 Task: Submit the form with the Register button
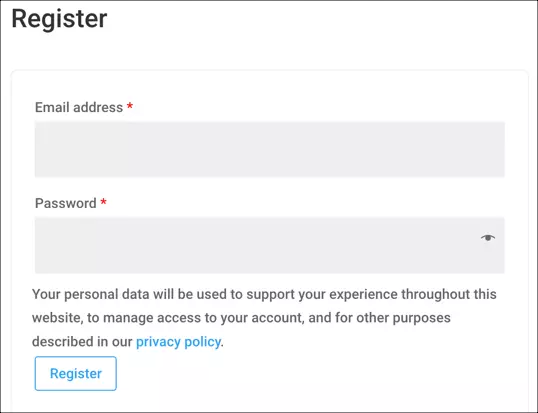click(75, 373)
